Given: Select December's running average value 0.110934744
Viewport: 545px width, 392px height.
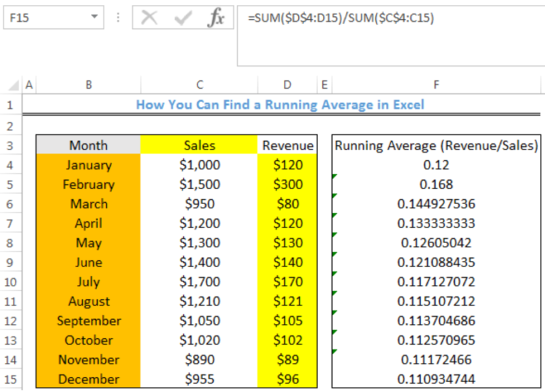Looking at the screenshot, I should pos(436,379).
